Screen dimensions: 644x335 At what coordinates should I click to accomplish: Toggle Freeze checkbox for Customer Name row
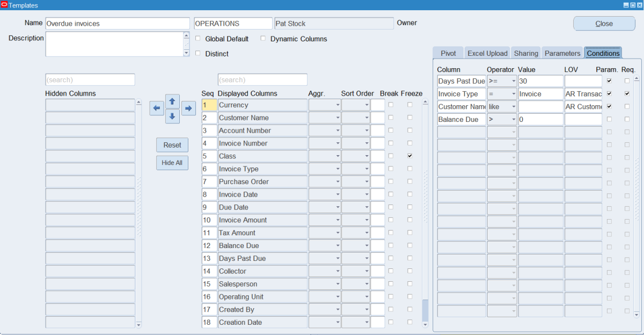tap(410, 118)
